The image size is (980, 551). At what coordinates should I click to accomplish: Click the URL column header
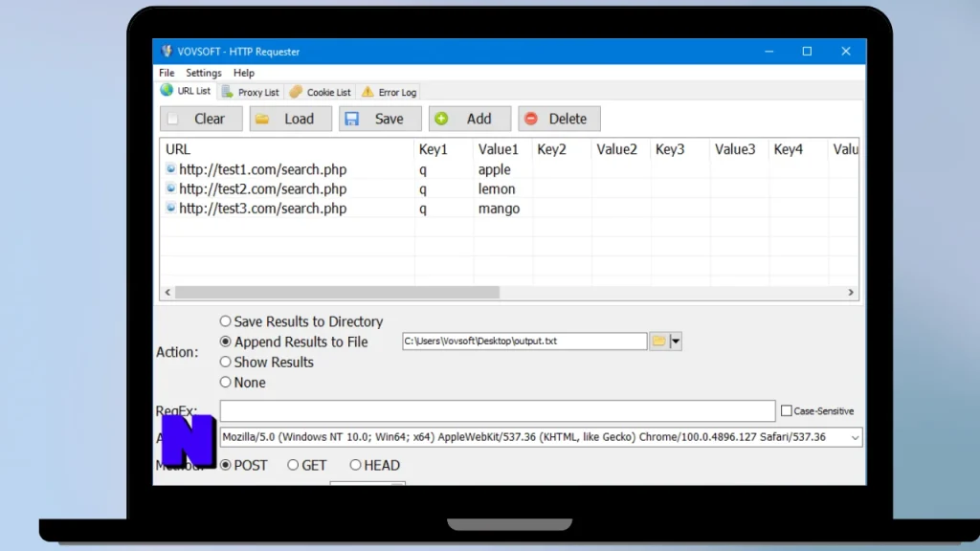pos(287,149)
